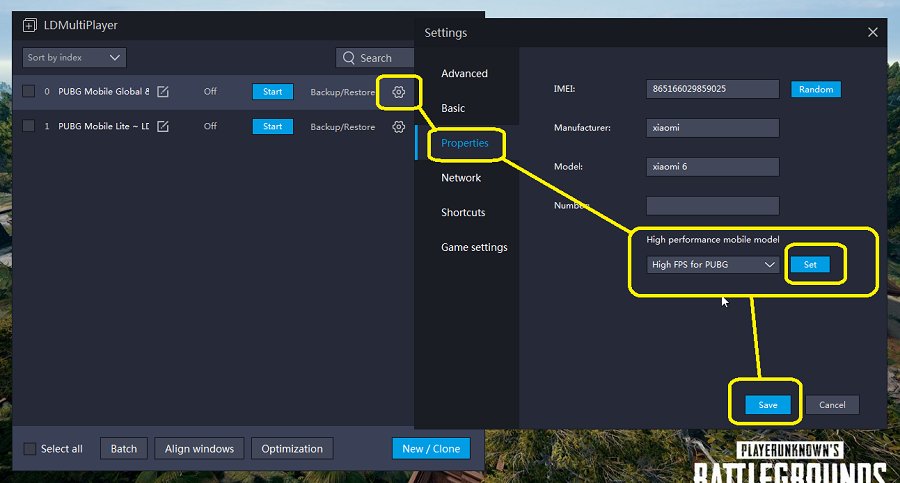900x483 pixels.
Task: Click the Align windows button
Action: pos(199,449)
